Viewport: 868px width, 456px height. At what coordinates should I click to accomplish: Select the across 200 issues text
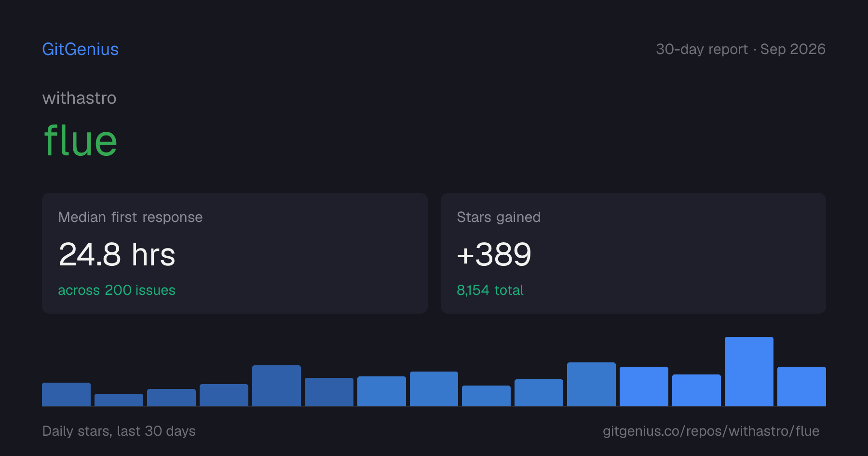117,290
